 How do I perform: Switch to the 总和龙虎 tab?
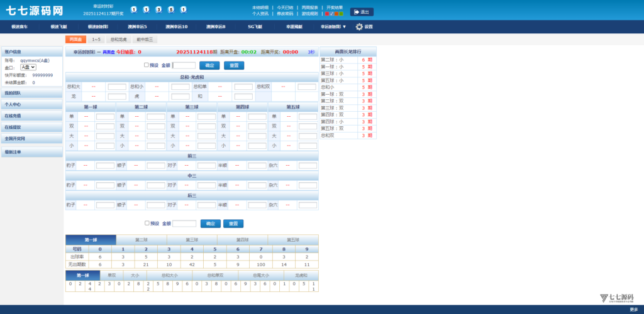click(x=118, y=40)
